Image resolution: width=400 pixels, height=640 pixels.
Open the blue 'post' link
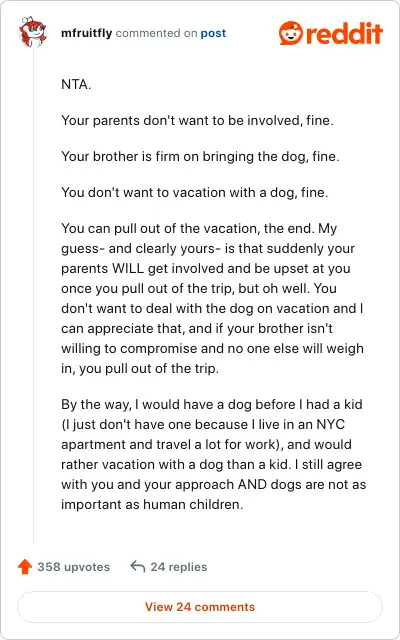click(213, 33)
